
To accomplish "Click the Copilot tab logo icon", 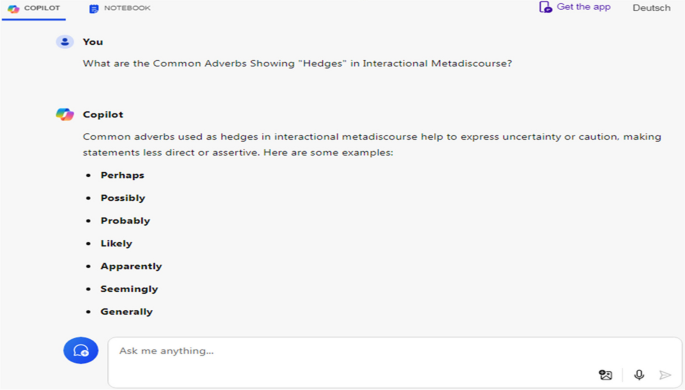I will 14,8.
